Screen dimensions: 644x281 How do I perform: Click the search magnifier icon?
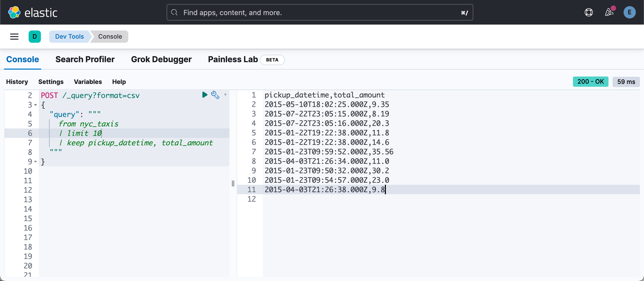(174, 12)
